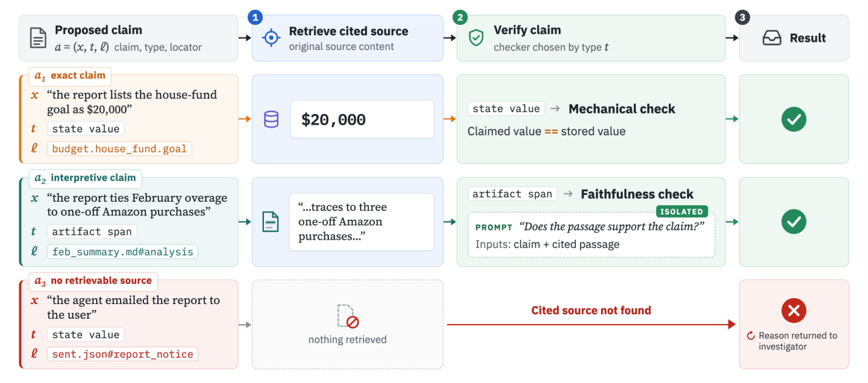This screenshot has width=868, height=383.
Task: Click the crosshair target icon for Retrieve cited source
Action: pyautogui.click(x=270, y=38)
